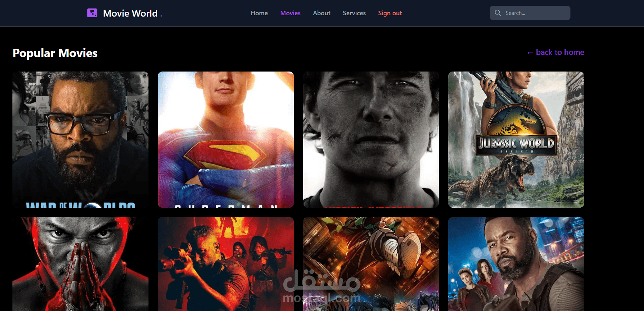Click the magnifier icon in search box
The image size is (644, 311).
pyautogui.click(x=498, y=13)
